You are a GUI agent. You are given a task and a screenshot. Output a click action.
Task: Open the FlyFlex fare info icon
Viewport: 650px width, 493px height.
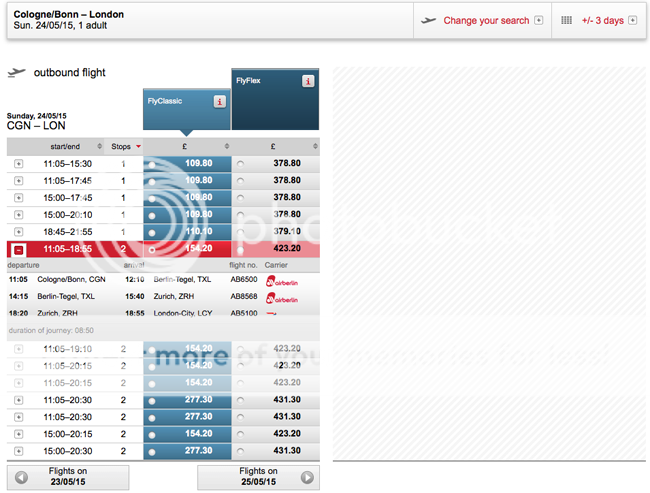click(x=309, y=81)
